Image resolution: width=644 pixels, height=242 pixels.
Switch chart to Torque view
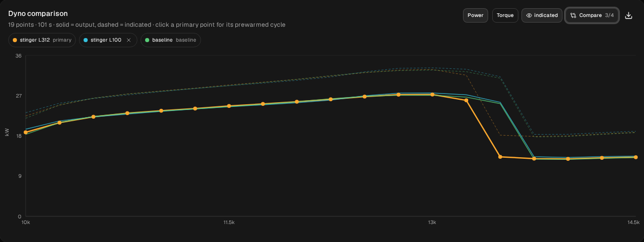505,15
